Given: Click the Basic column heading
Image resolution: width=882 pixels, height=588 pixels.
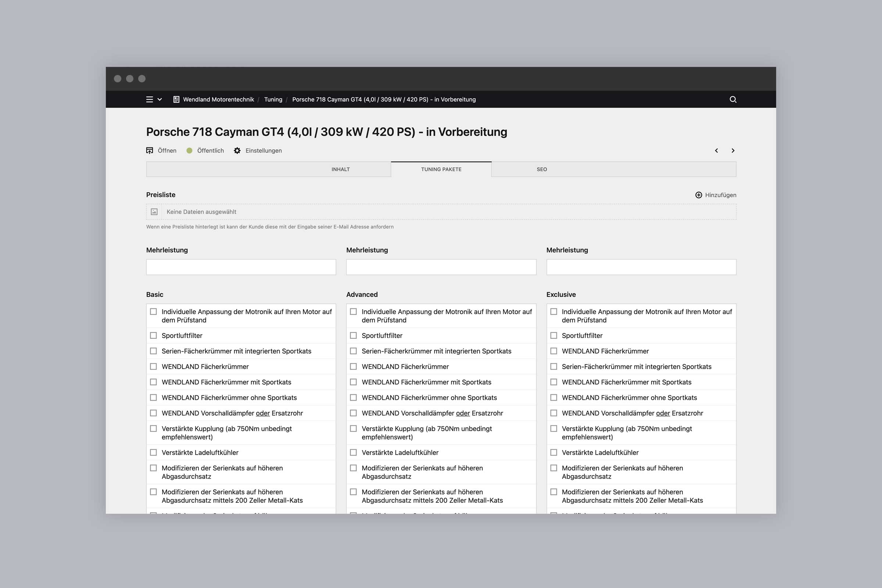Looking at the screenshot, I should click(154, 294).
